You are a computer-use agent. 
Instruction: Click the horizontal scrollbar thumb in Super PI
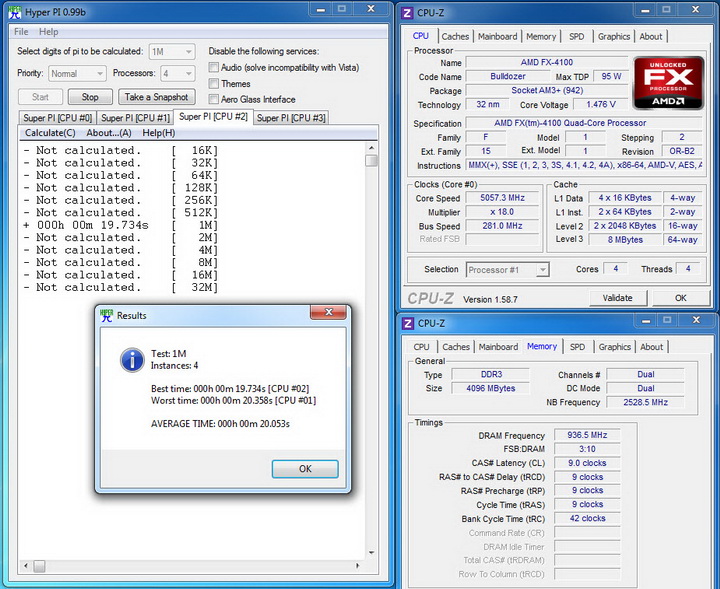[39, 566]
